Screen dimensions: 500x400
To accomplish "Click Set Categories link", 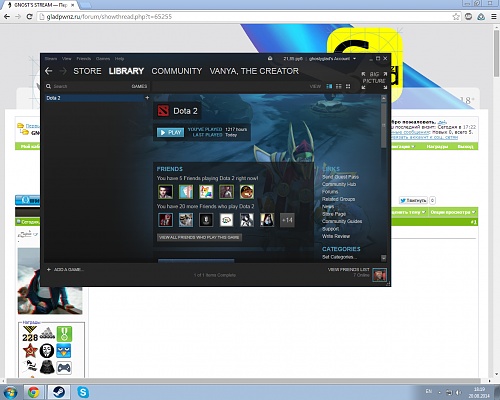I will 339,257.
